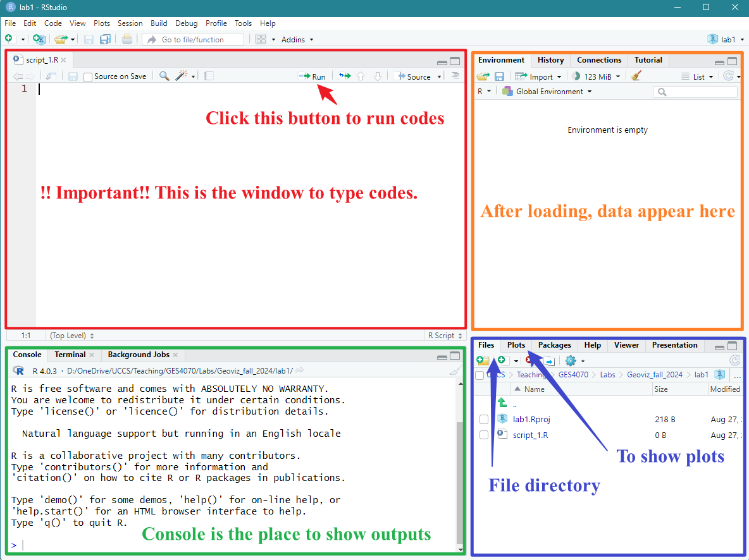Run the current line with Run button
The height and width of the screenshot is (560, 749).
pyautogui.click(x=311, y=76)
